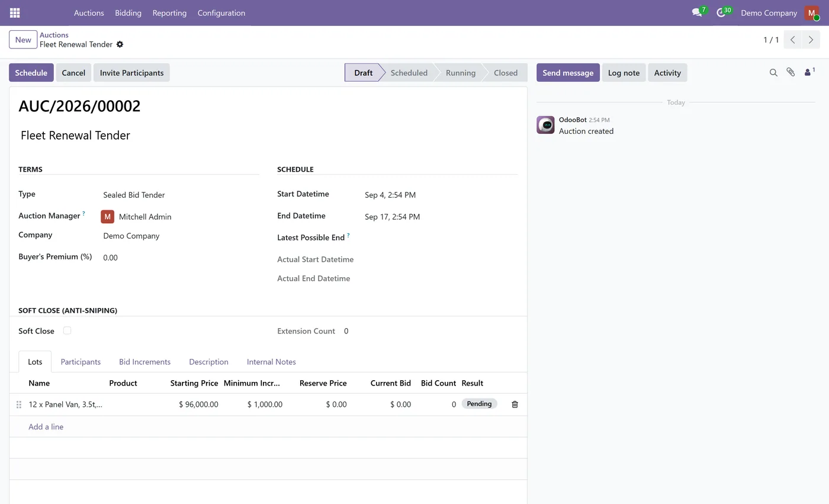The height and width of the screenshot is (504, 829).
Task: Enable the Soft Close checkbox
Action: (67, 330)
